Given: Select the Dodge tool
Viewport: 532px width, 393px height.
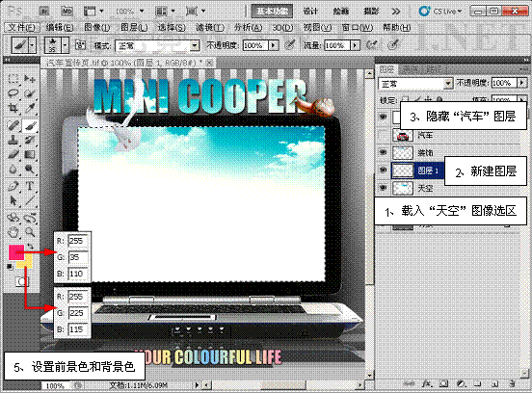Looking at the screenshot, I should (30, 169).
